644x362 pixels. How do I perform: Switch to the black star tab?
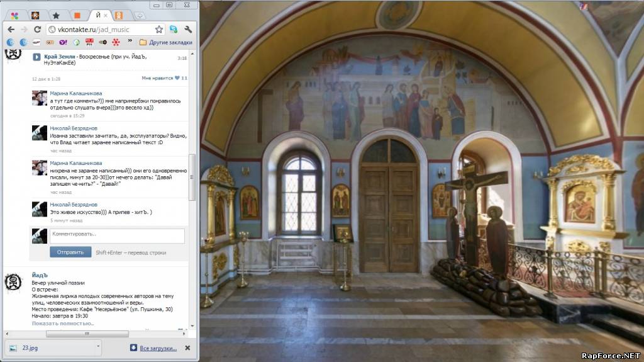pyautogui.click(x=56, y=16)
